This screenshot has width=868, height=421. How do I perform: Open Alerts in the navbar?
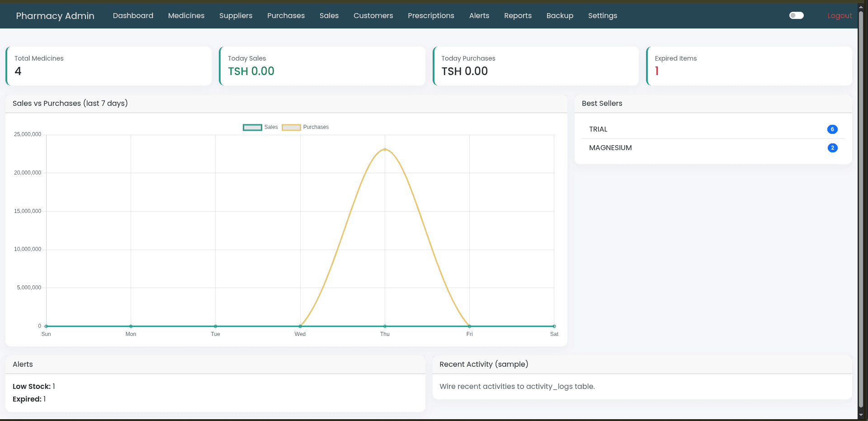point(479,15)
